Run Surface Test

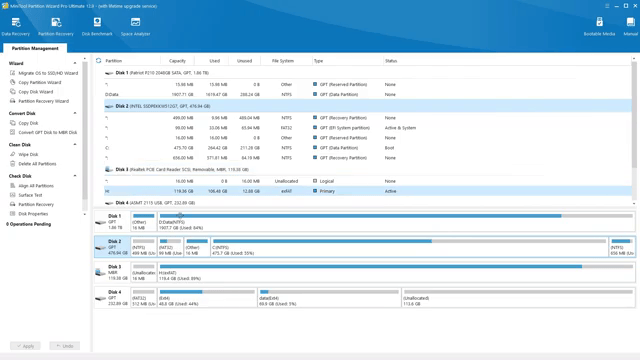pos(26,195)
